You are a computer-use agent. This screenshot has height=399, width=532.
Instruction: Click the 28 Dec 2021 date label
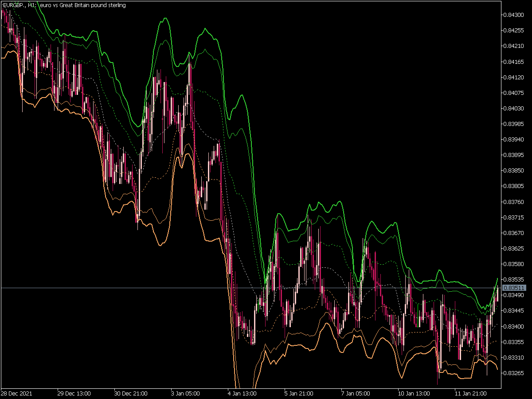coord(16,393)
